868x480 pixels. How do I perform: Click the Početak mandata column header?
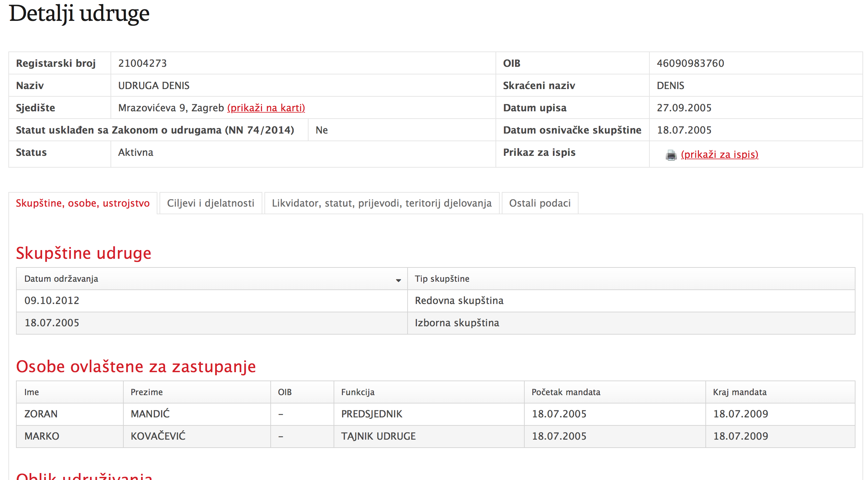tap(566, 392)
